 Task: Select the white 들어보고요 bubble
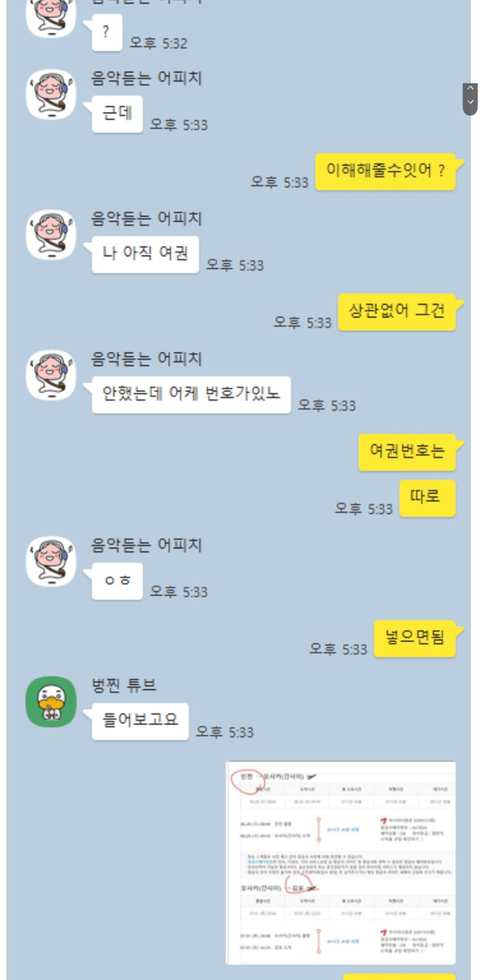click(x=140, y=721)
